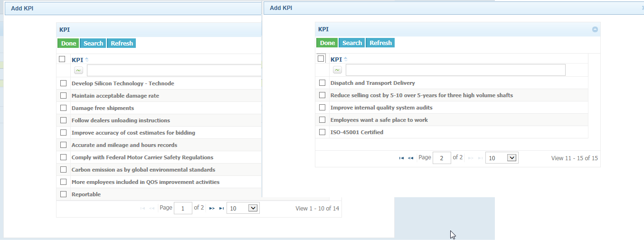Select Employees want a safe place checkbox
644x247 pixels.
(x=322, y=120)
